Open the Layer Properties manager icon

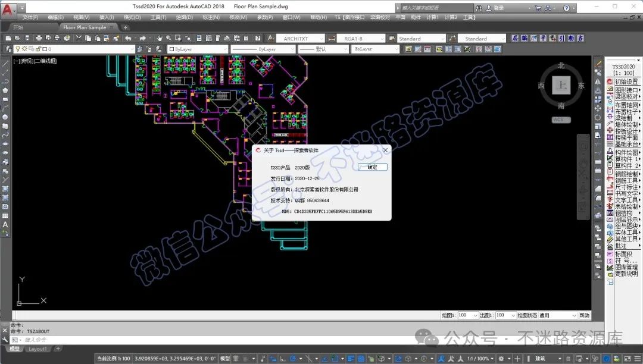pos(8,49)
